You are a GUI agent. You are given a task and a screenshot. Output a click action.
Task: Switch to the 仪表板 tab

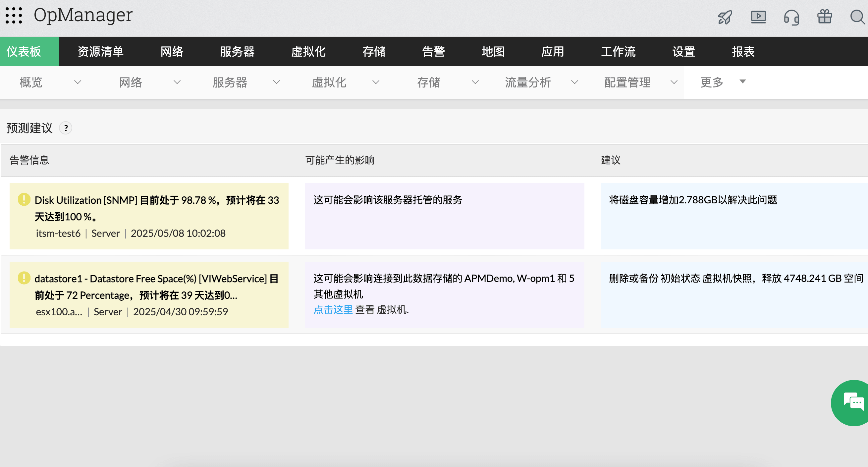pos(30,51)
